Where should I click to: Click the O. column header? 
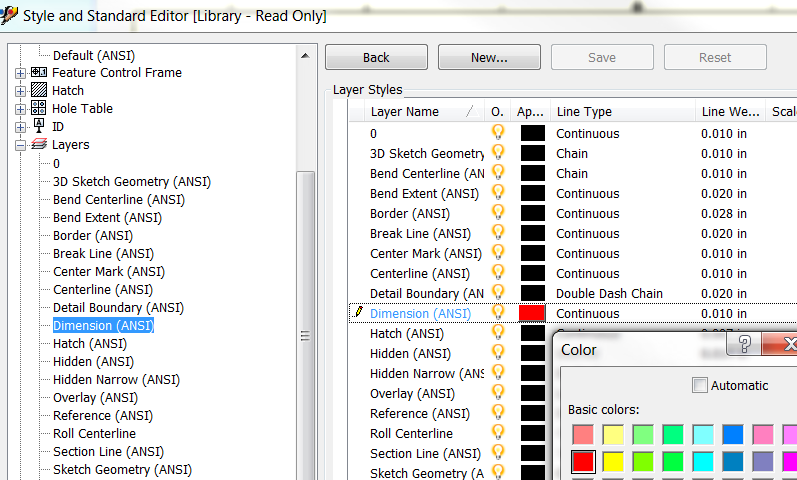(x=497, y=111)
